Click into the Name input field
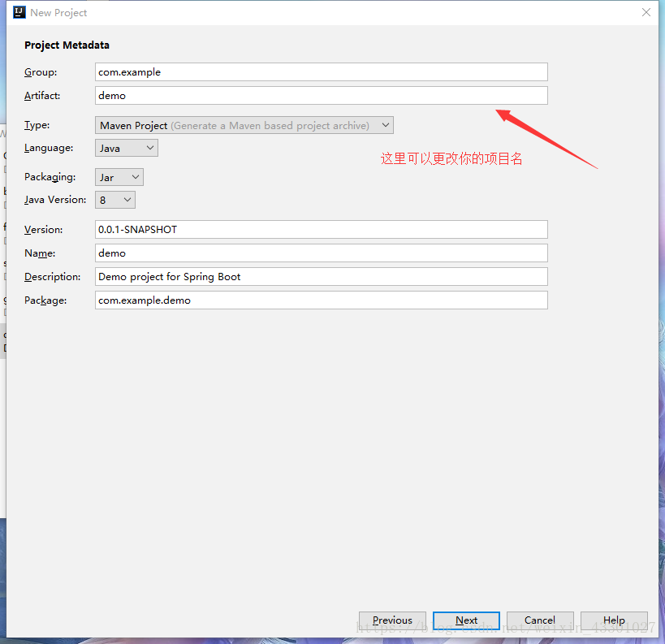The width and height of the screenshot is (665, 644). point(321,253)
